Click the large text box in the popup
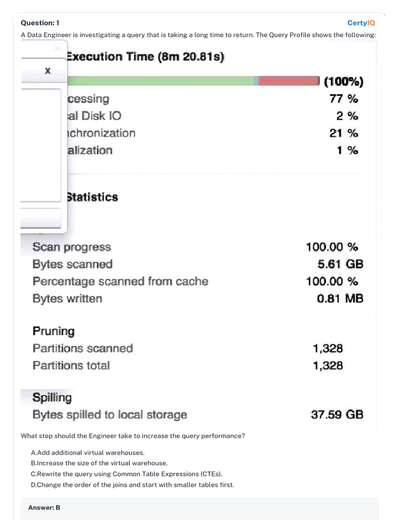 click(41, 144)
